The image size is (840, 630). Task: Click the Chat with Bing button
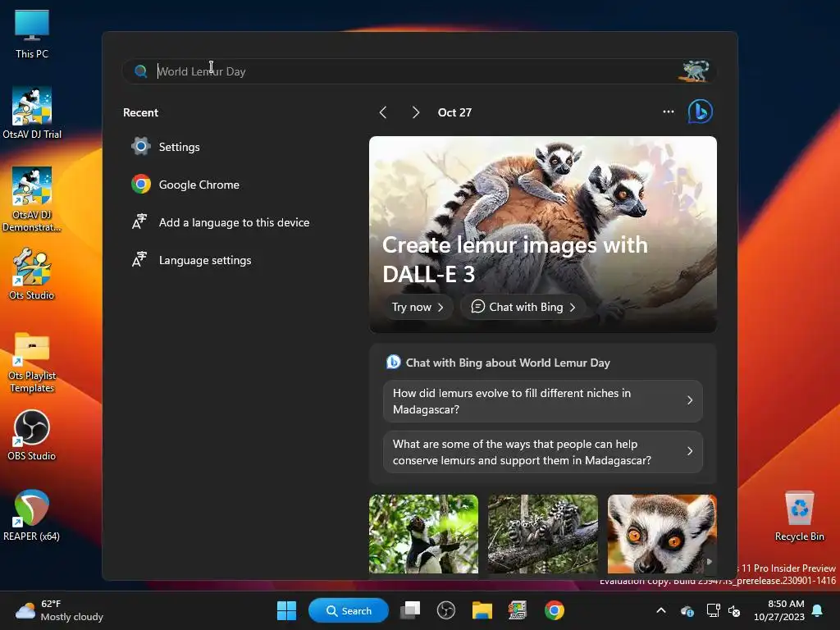[x=523, y=307]
